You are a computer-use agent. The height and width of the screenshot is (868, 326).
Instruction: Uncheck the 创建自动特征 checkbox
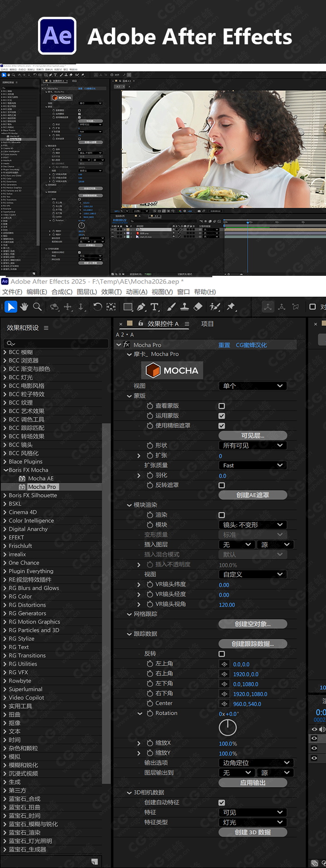(222, 802)
